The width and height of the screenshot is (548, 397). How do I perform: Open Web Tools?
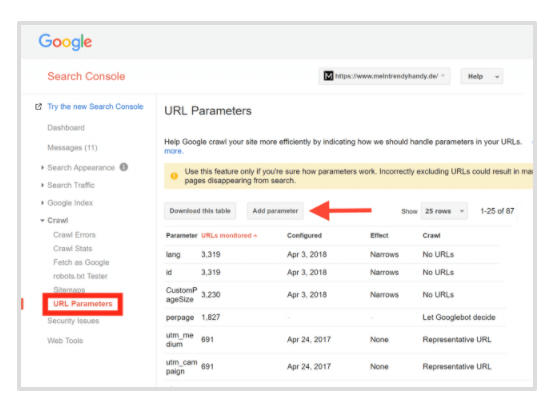point(65,341)
